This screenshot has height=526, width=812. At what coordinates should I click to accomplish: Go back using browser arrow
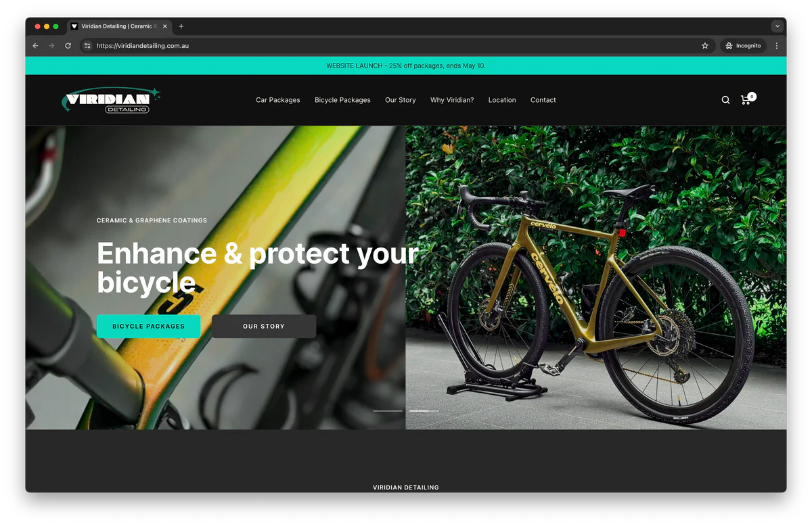point(35,46)
